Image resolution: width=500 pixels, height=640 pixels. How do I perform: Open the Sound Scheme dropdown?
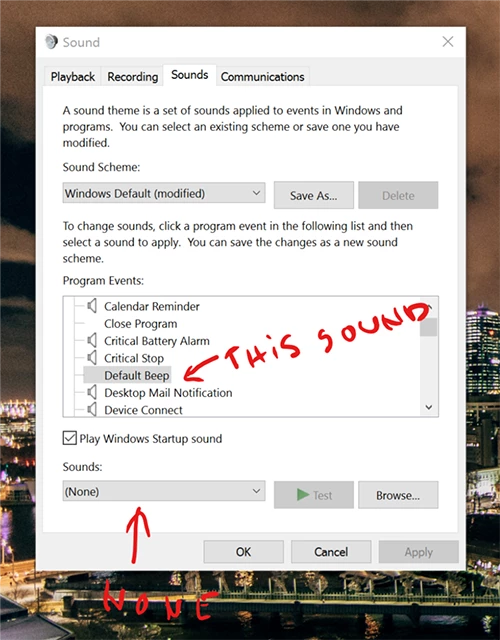(x=164, y=193)
